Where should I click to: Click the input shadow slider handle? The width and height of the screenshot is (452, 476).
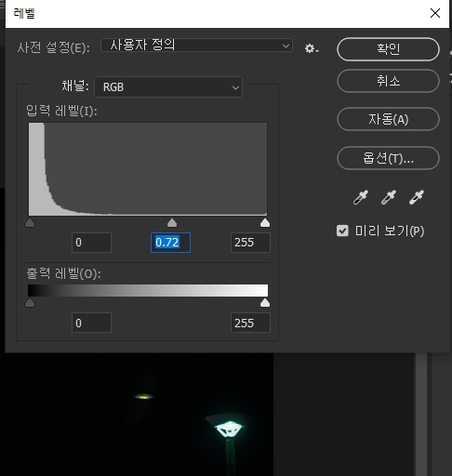[x=30, y=223]
